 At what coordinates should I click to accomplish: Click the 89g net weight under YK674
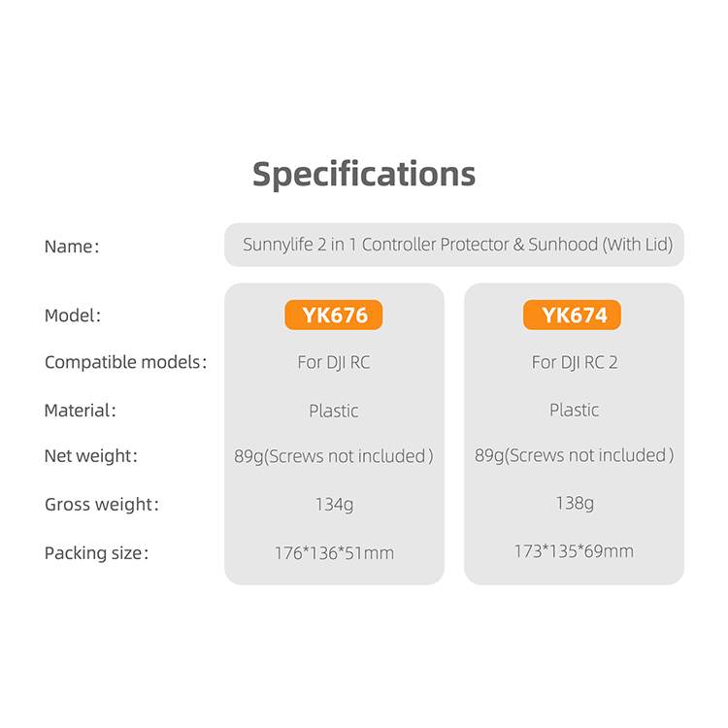575,455
